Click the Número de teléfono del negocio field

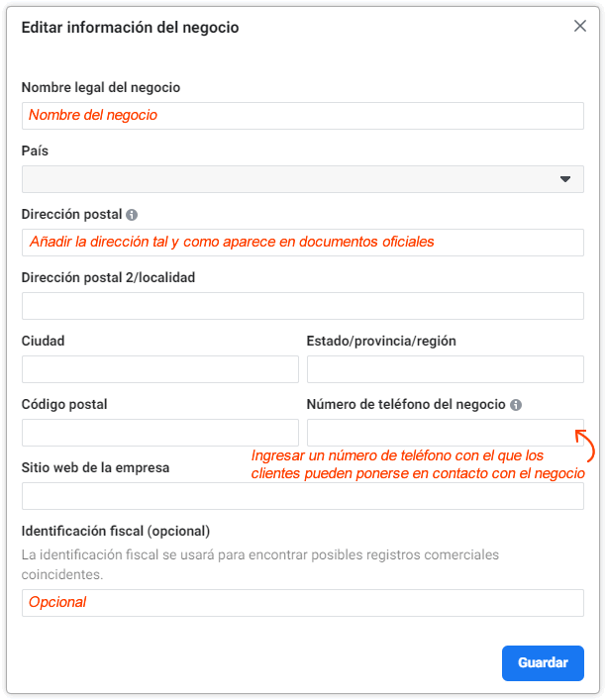pos(446,433)
